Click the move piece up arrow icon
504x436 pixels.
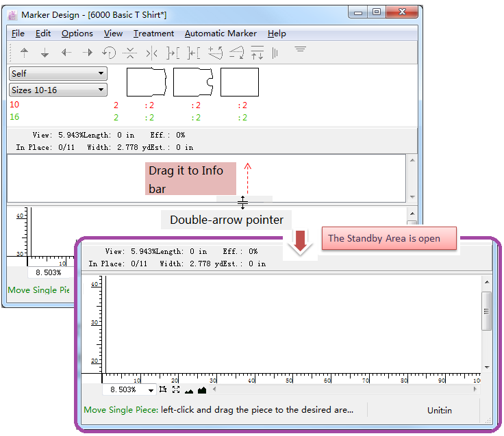[24, 53]
